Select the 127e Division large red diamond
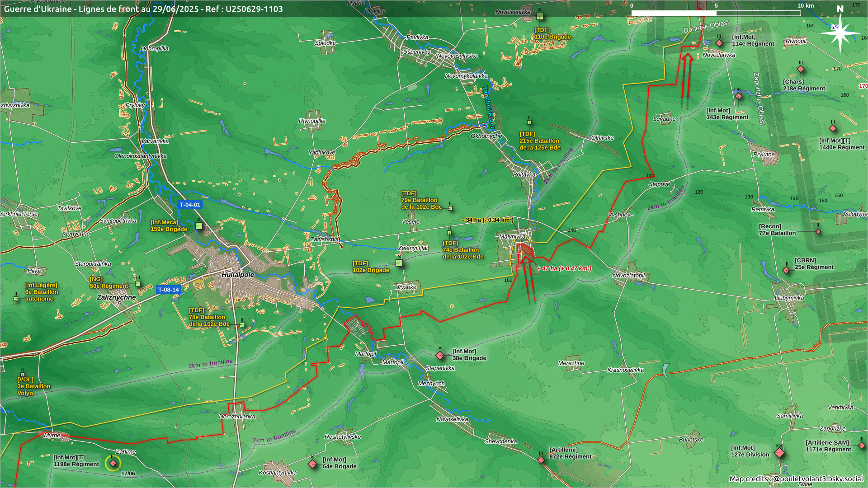 [x=779, y=452]
